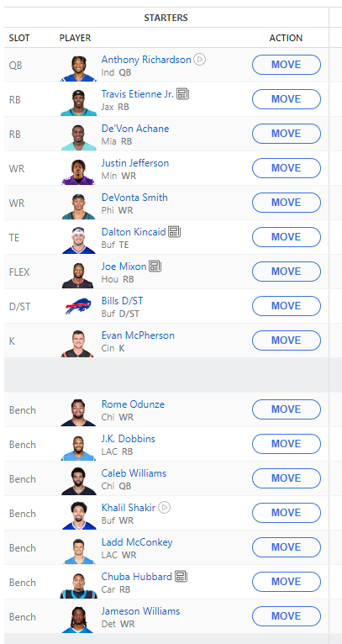Open DeVonta Smith player profile link
This screenshot has width=342, height=644.
134,198
